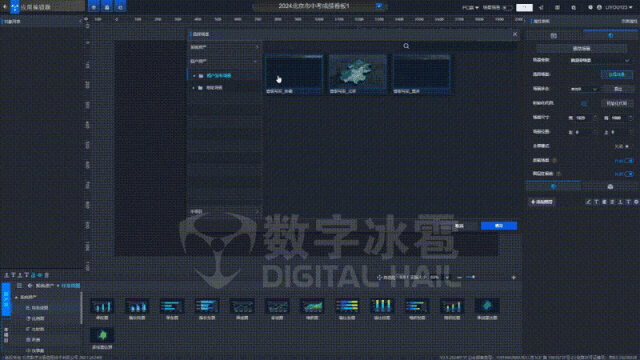Select the highlighted bar chart category in asset tree
The width and height of the screenshot is (640, 360).
pyautogui.click(x=38, y=308)
